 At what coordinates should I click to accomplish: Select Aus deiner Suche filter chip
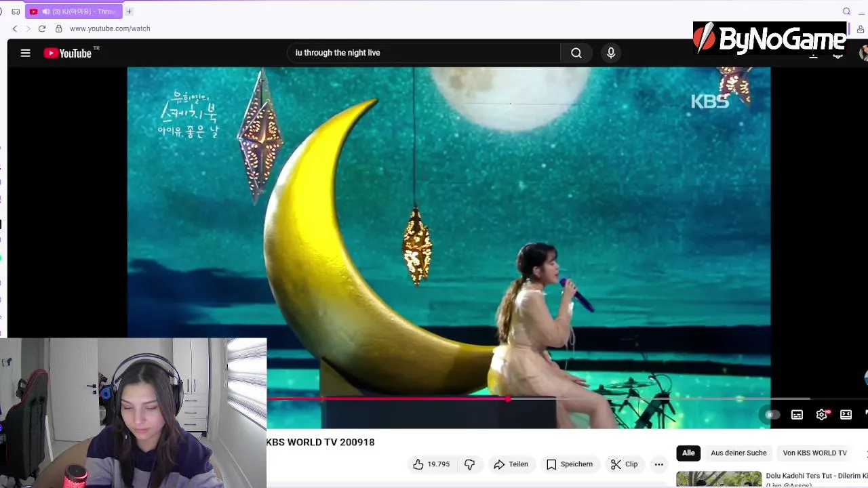738,453
